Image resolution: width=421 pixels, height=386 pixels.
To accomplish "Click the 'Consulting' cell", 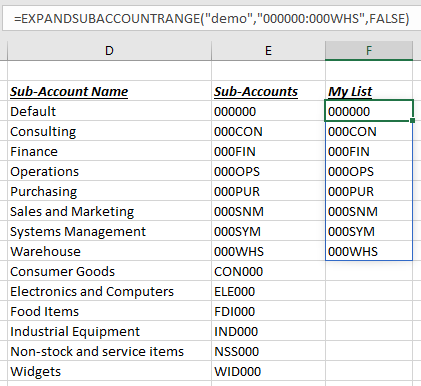I will (109, 131).
